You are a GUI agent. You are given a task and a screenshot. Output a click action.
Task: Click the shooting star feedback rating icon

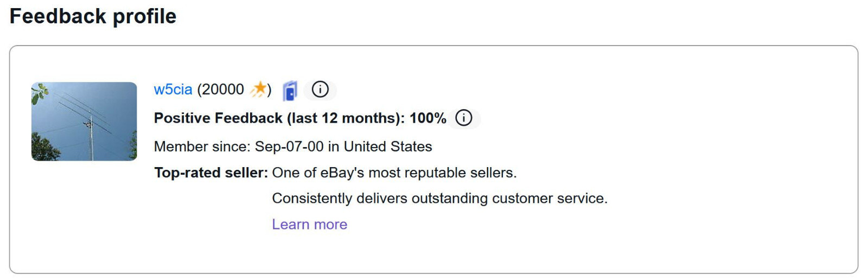(259, 89)
